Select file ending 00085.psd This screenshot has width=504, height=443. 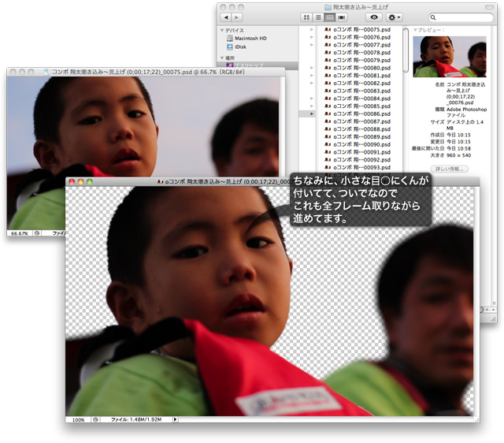coord(358,106)
